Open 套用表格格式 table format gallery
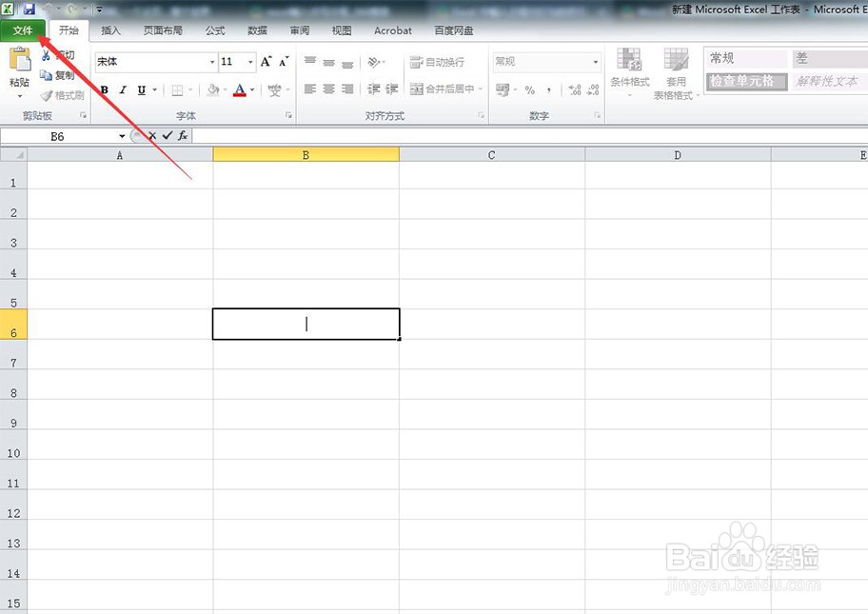Viewport: 868px width, 614px height. tap(676, 73)
